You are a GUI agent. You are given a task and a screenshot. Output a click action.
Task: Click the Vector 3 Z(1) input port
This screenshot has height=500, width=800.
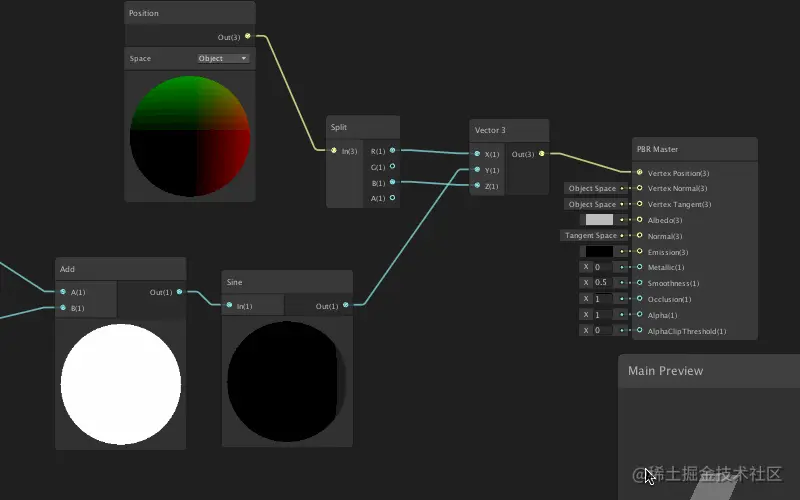pyautogui.click(x=477, y=186)
